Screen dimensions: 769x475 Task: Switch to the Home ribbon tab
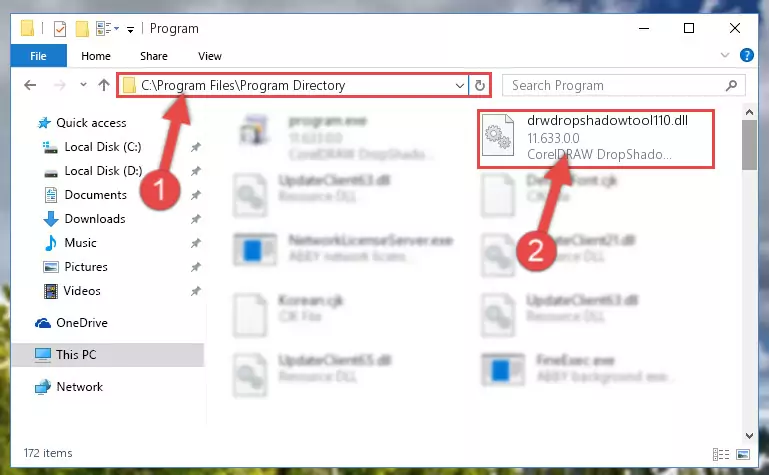[x=96, y=56]
